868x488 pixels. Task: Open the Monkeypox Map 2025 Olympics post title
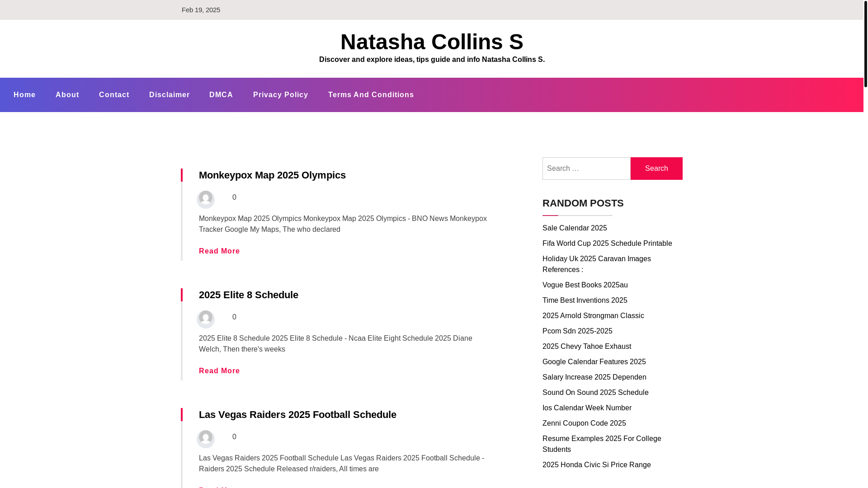click(272, 175)
